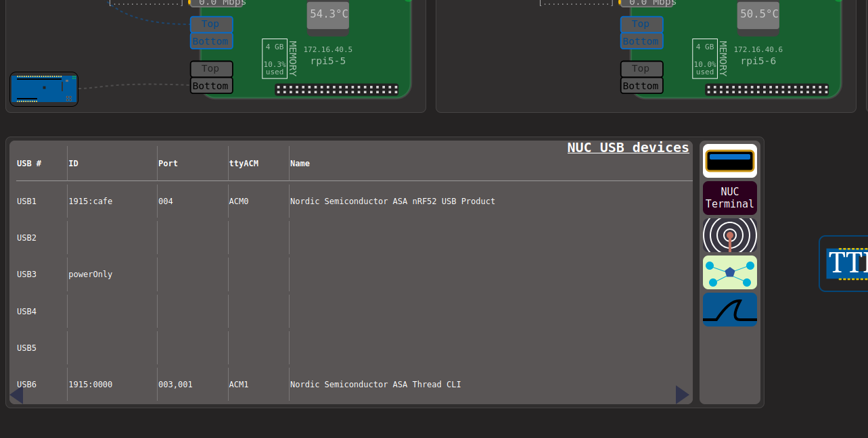
Task: Select the USB1 row label
Action: click(26, 201)
